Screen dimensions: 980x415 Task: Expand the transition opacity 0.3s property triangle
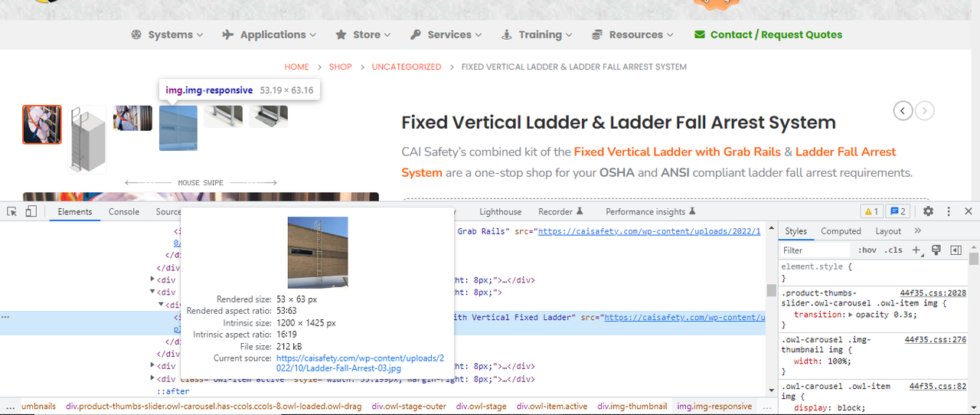click(852, 315)
